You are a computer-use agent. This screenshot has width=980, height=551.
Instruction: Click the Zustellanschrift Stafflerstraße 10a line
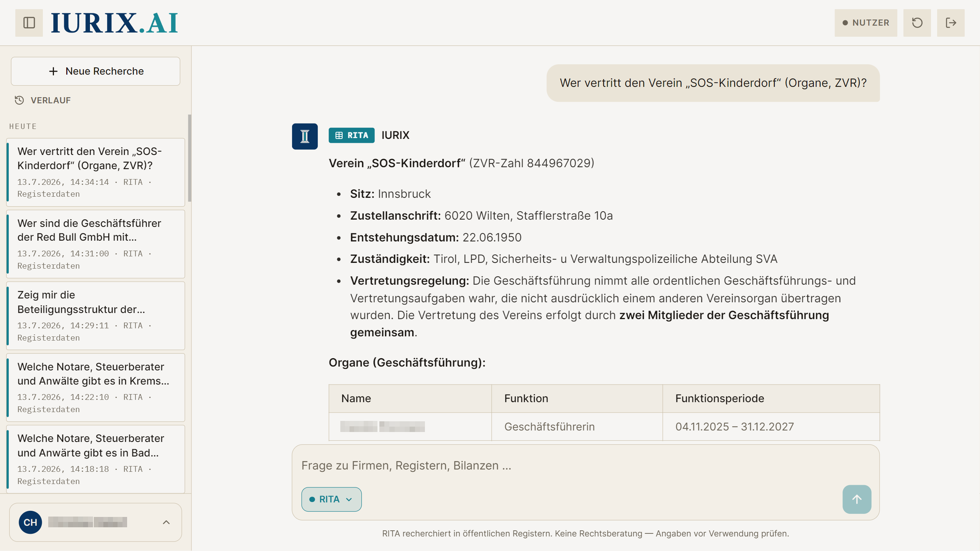481,216
